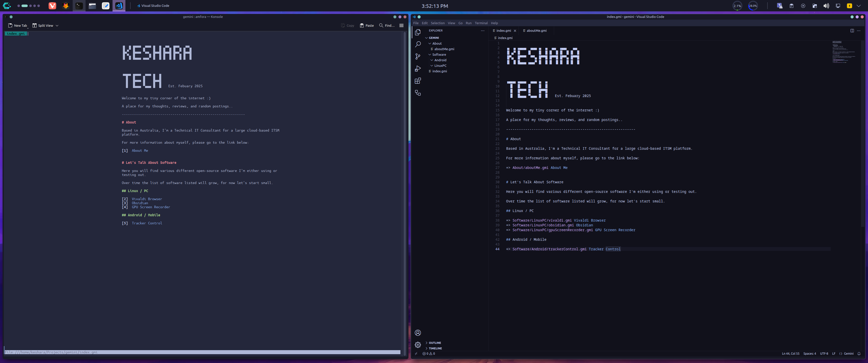868x363 pixels.
Task: Open the Extensions view in VS Code
Action: pos(418,80)
